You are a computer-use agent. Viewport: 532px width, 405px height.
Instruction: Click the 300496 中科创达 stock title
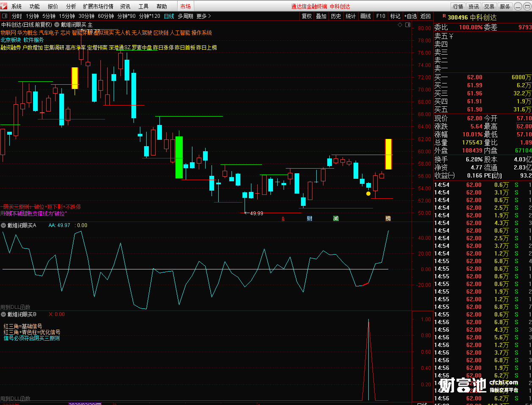coord(472,17)
